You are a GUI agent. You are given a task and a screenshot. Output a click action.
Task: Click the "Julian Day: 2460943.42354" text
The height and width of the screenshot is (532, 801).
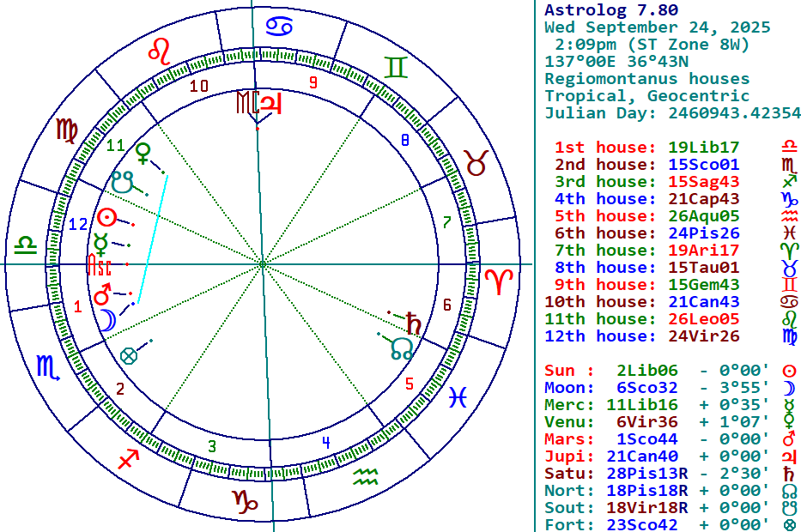point(672,113)
